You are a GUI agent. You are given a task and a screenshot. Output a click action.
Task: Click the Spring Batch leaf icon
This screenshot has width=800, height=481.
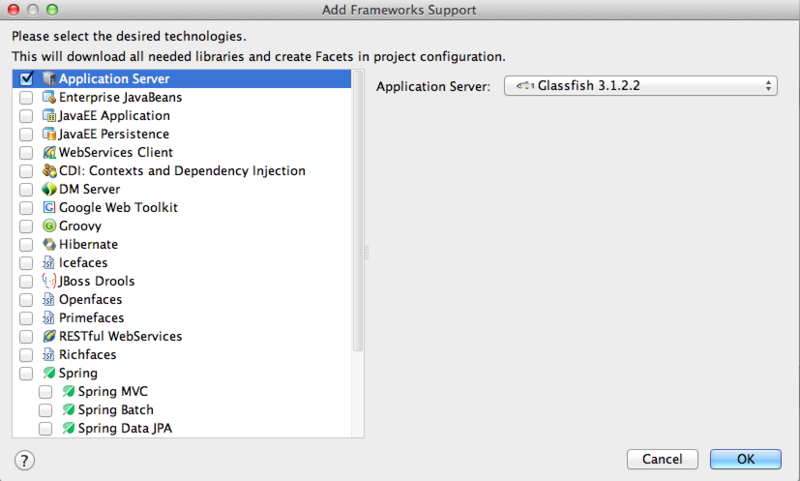pos(68,410)
